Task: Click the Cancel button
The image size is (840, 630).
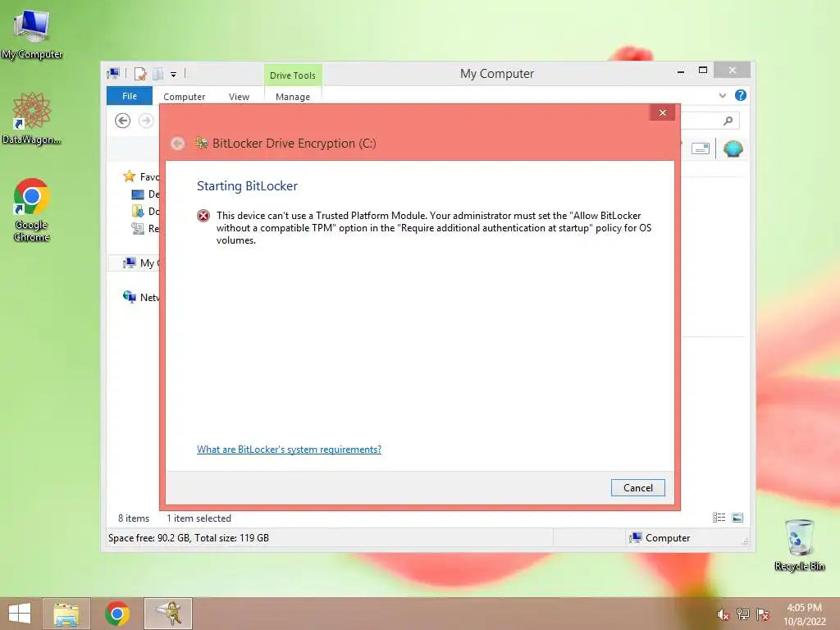Action: point(638,487)
